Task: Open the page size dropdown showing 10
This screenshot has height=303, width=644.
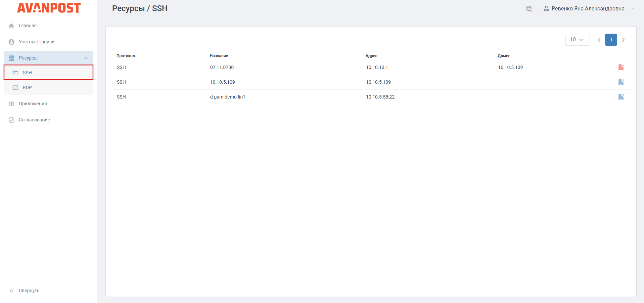Action: click(578, 40)
